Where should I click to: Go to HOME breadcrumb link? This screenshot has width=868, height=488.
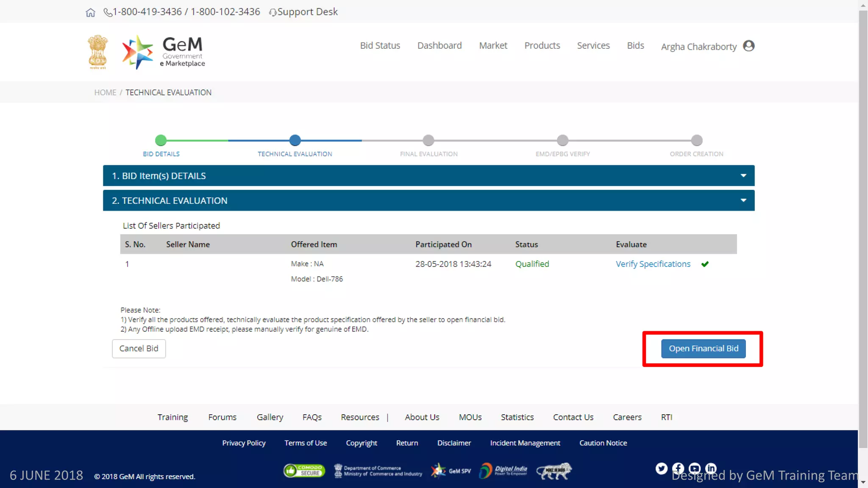105,92
